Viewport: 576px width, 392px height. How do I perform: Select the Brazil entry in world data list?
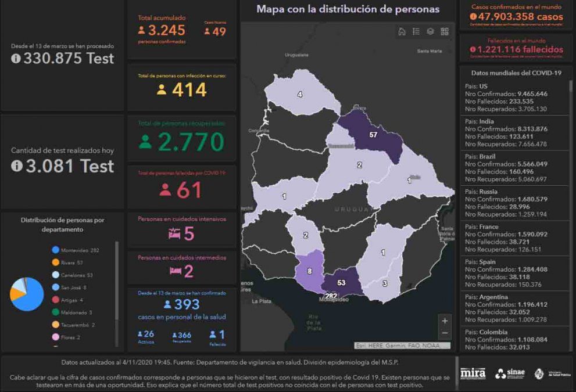tap(511, 168)
